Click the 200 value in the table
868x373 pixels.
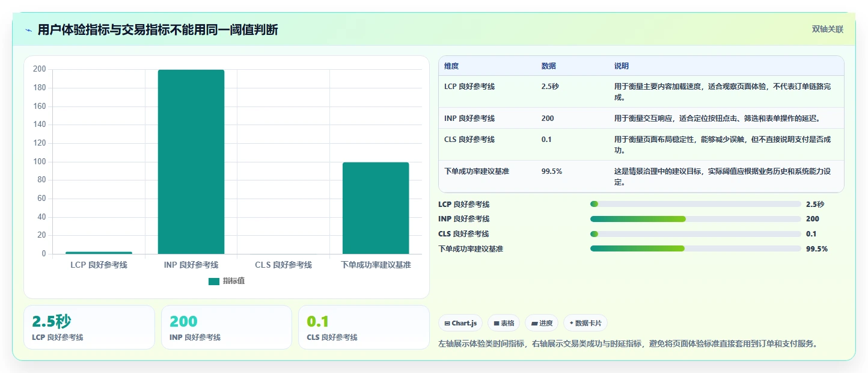click(x=548, y=119)
